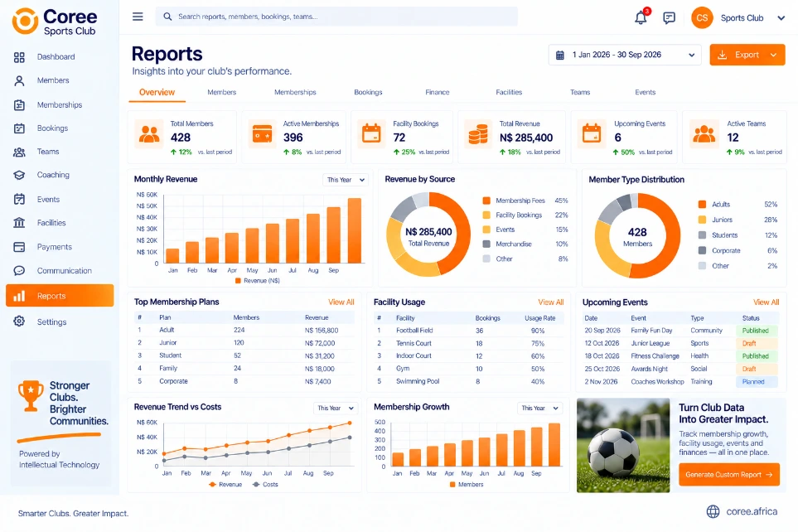Click Merchandise legend color swatch
798x532 pixels.
click(x=486, y=244)
